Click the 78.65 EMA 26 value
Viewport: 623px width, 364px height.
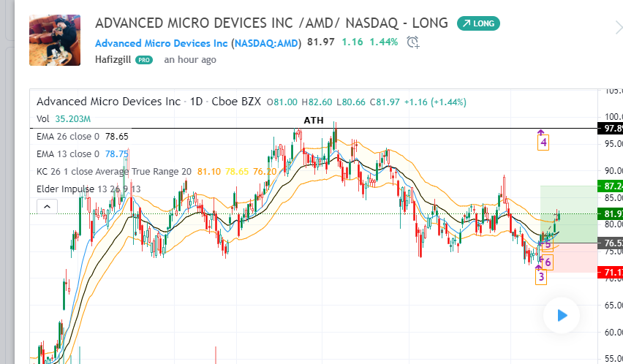[x=117, y=137]
